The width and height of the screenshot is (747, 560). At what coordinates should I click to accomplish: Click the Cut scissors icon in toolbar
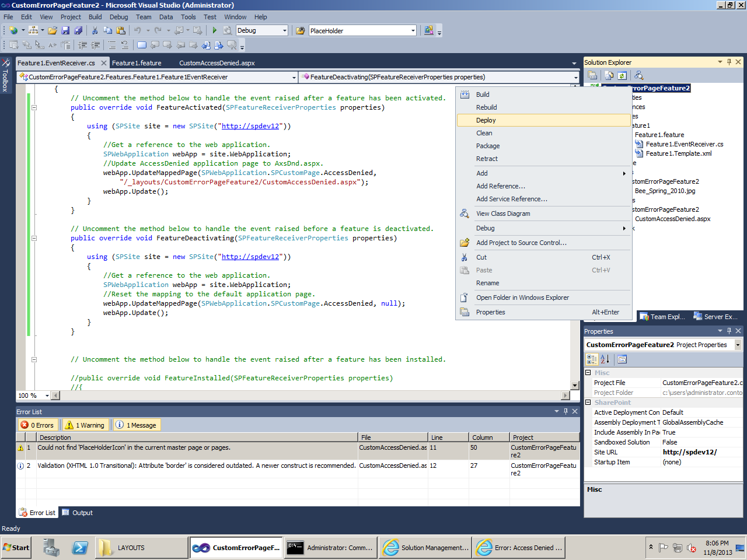point(95,30)
